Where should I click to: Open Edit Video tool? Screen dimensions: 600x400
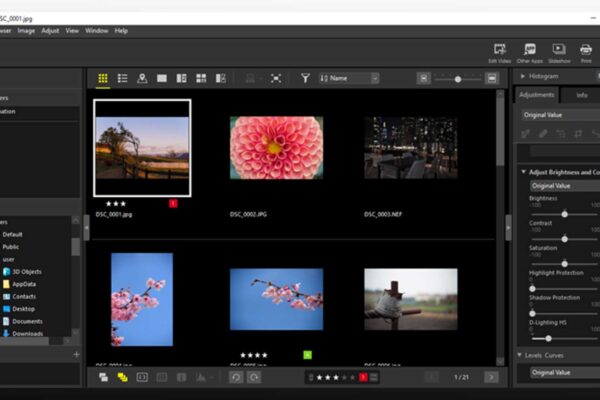pyautogui.click(x=500, y=53)
